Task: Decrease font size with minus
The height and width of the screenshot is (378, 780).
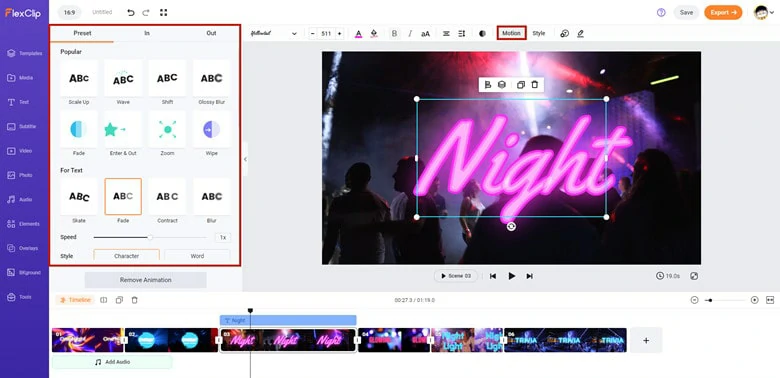Action: click(312, 34)
